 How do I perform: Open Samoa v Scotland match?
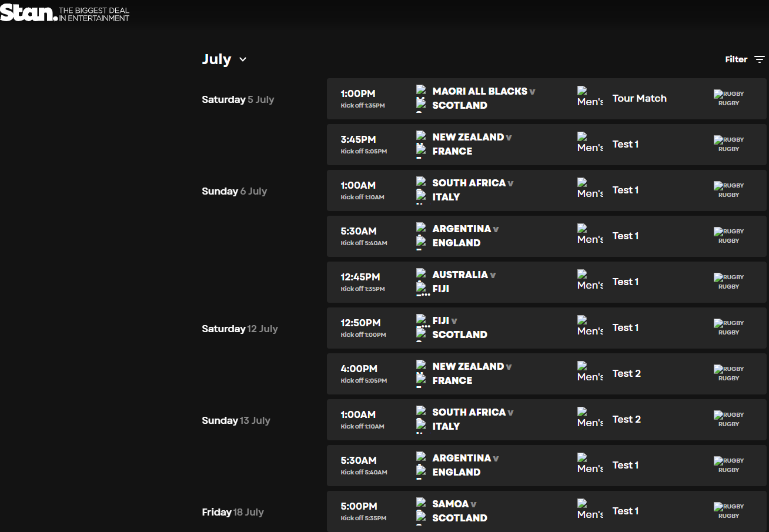point(547,511)
